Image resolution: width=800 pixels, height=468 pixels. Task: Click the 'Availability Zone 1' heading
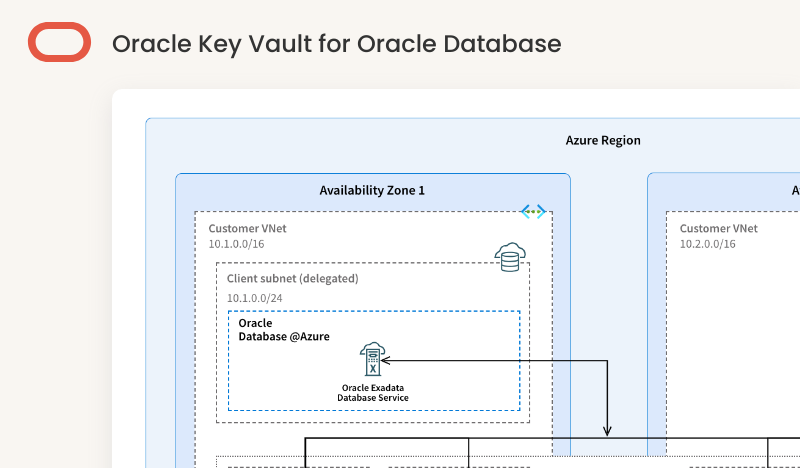click(372, 190)
